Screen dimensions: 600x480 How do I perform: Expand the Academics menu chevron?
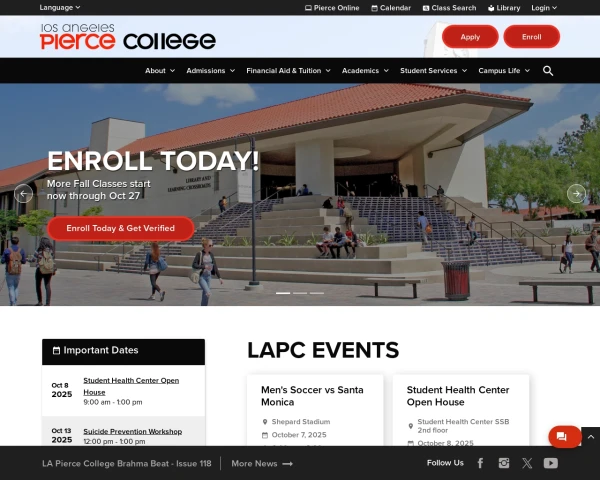(x=386, y=71)
